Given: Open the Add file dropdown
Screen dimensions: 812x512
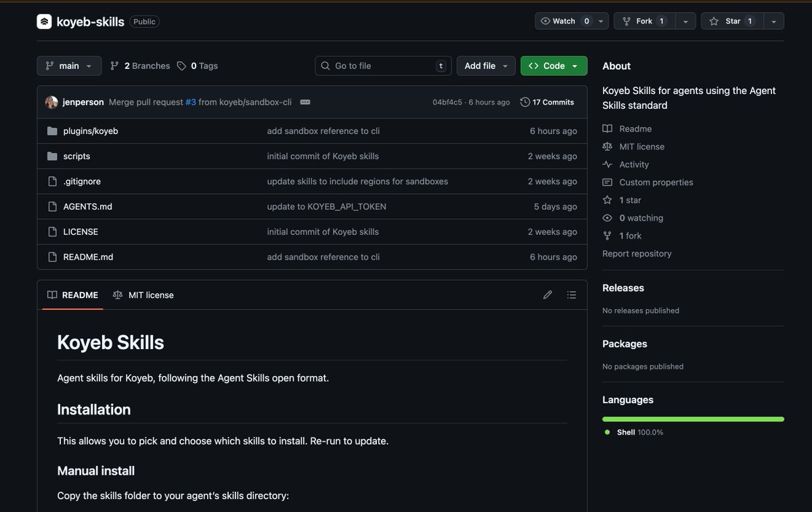Looking at the screenshot, I should 486,66.
